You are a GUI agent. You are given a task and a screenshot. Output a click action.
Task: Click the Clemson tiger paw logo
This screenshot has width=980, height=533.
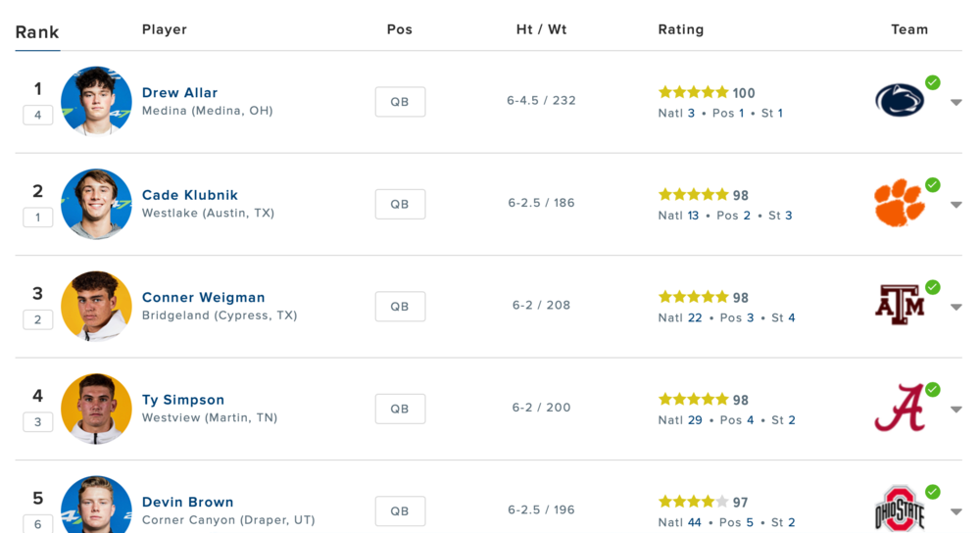coord(899,204)
